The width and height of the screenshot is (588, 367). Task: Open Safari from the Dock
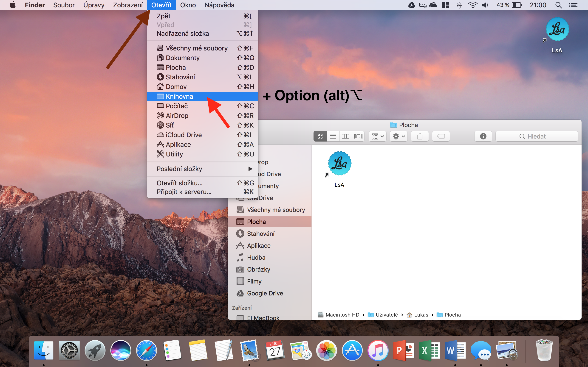coord(146,350)
